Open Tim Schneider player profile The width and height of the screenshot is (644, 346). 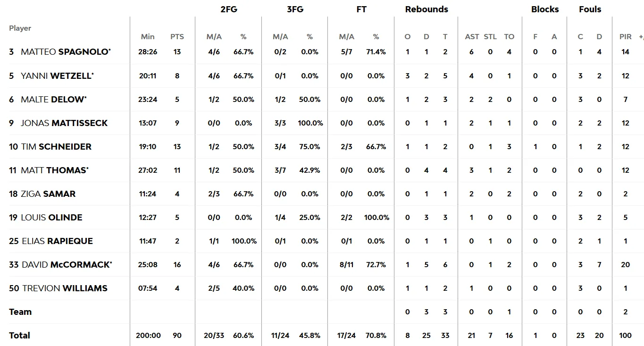(56, 146)
